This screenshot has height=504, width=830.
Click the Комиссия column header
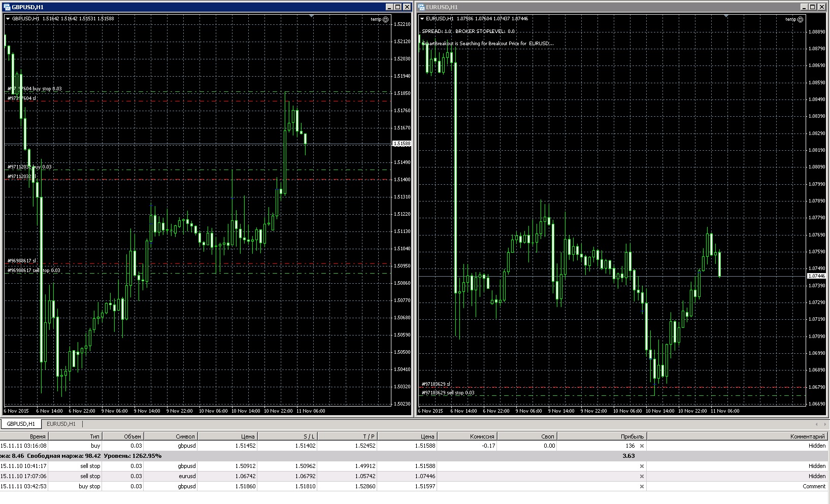point(467,436)
